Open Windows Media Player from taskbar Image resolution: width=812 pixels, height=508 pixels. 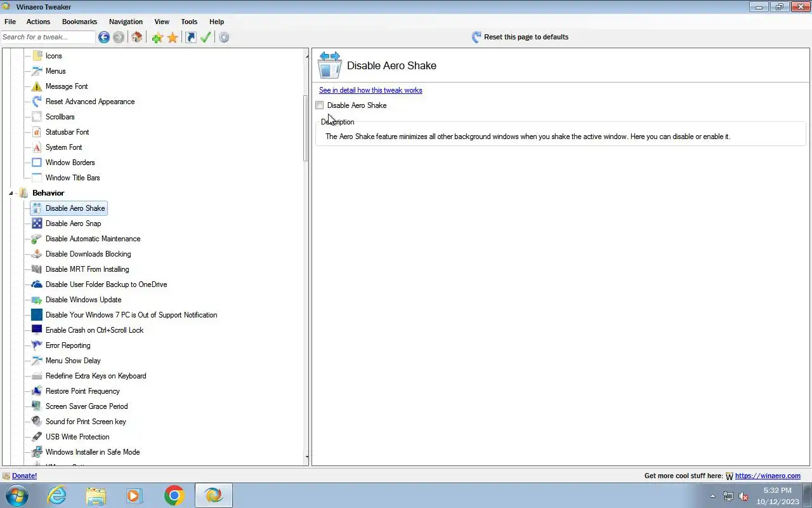pos(134,495)
